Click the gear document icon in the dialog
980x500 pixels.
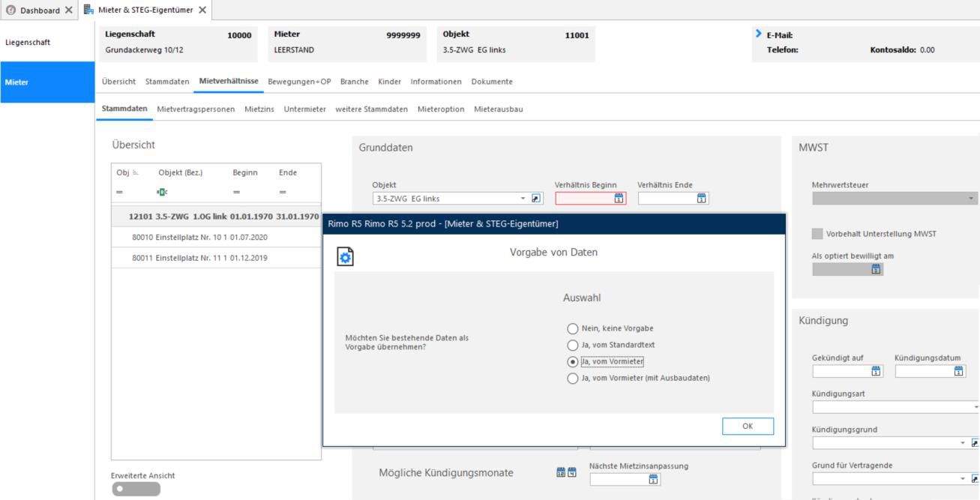pos(343,256)
